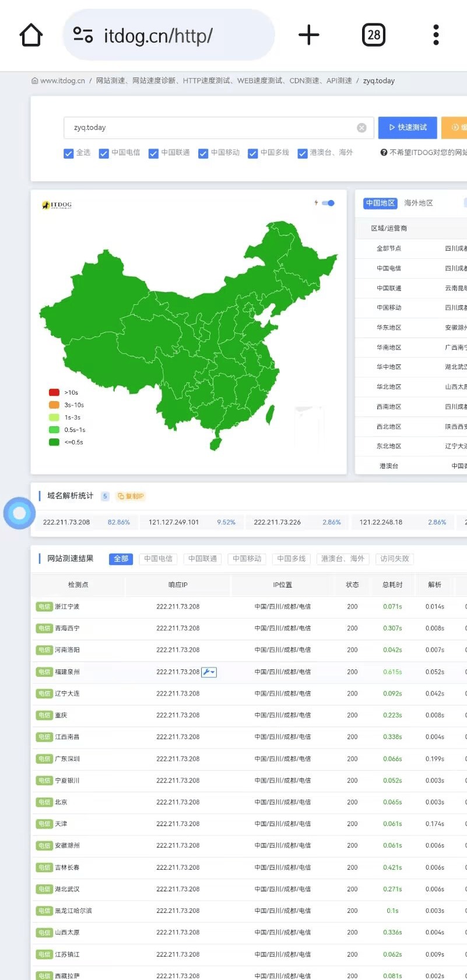Viewport: 467px width, 980px height.
Task: Uncheck the 中国电信 checkbox
Action: (104, 153)
